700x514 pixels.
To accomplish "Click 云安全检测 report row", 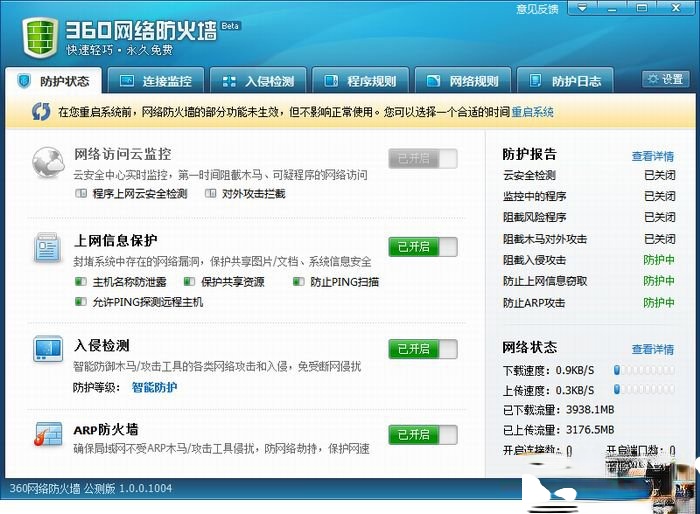I will coord(589,175).
